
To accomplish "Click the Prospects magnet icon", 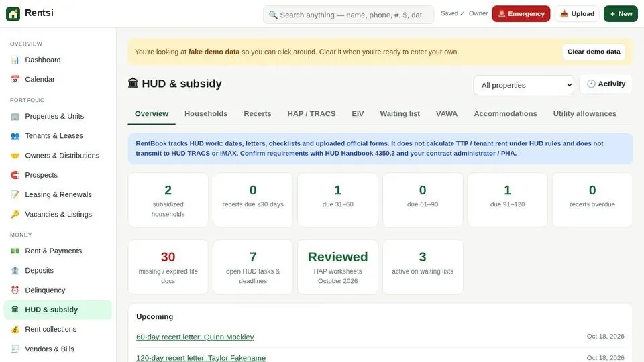I will [x=15, y=175].
